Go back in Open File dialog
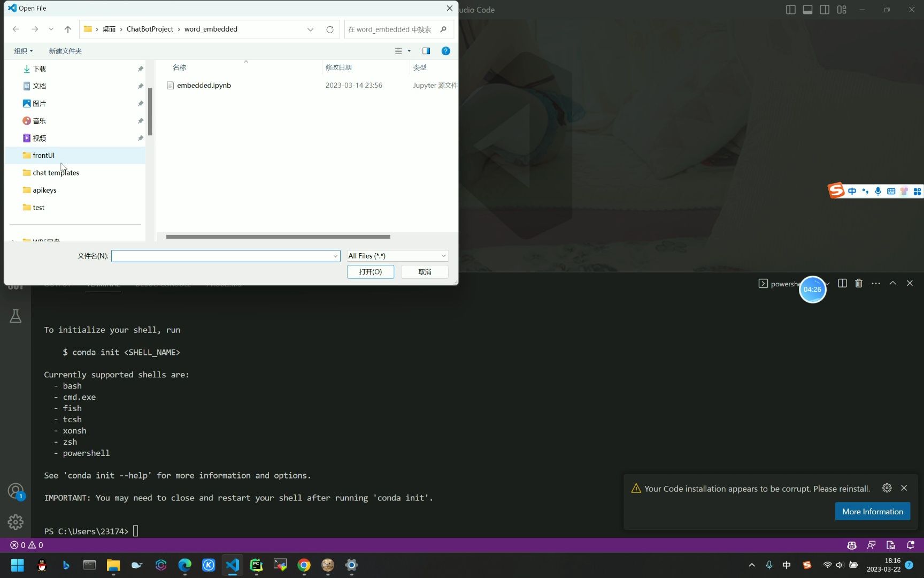This screenshot has width=924, height=578. (x=16, y=29)
